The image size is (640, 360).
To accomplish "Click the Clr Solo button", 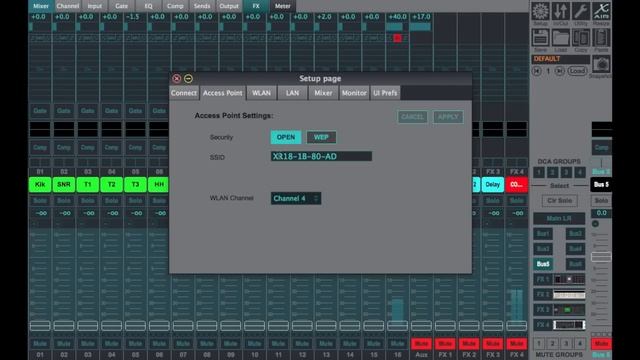I will [560, 201].
